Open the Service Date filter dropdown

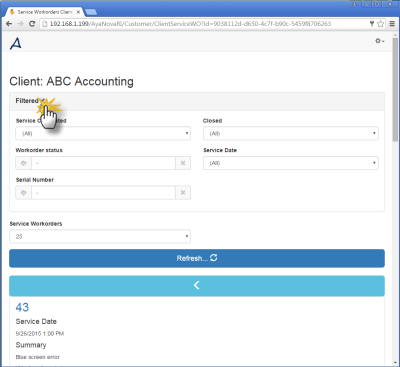click(291, 163)
